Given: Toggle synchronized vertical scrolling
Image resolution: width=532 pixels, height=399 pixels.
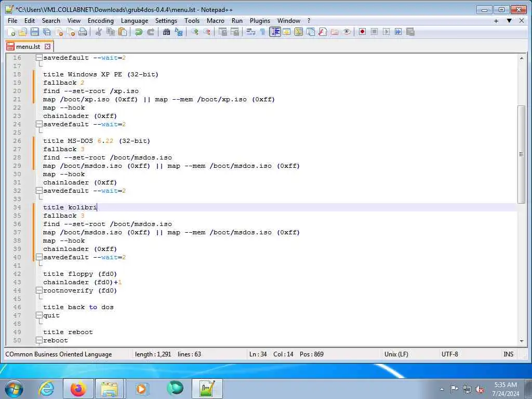Looking at the screenshot, I should click(222, 32).
